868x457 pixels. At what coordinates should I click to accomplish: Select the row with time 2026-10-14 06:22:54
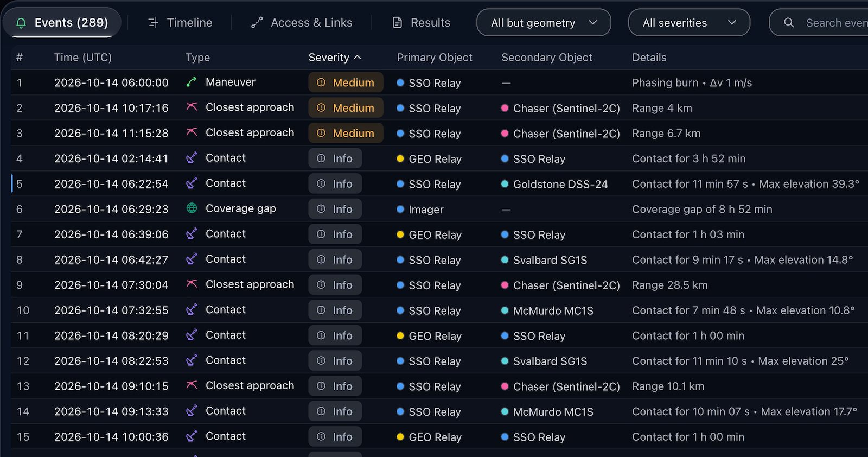pos(439,183)
